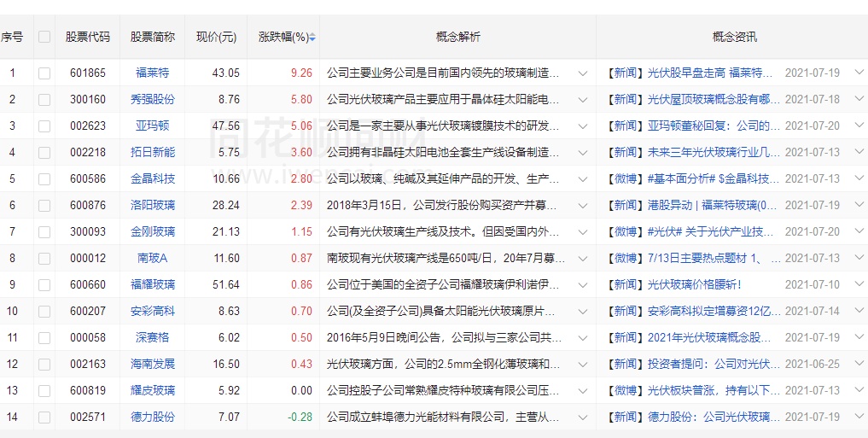Check the box for 海南发展 row

point(44,365)
